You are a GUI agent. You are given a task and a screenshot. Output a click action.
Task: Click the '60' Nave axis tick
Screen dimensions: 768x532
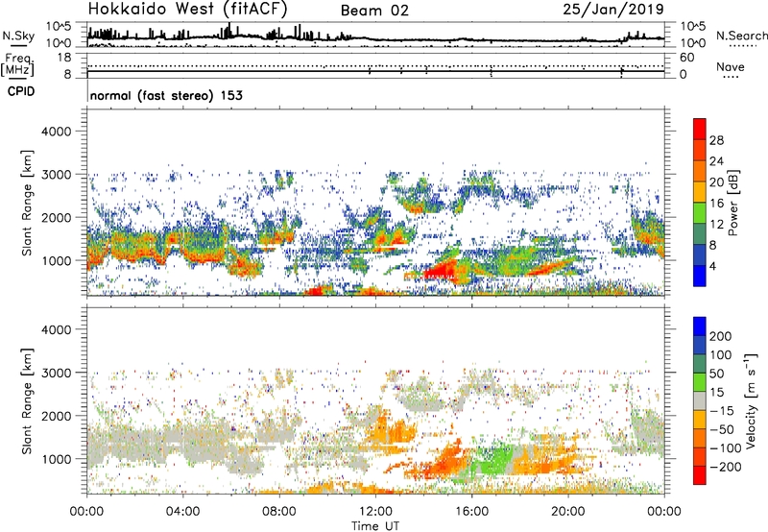pyautogui.click(x=686, y=58)
